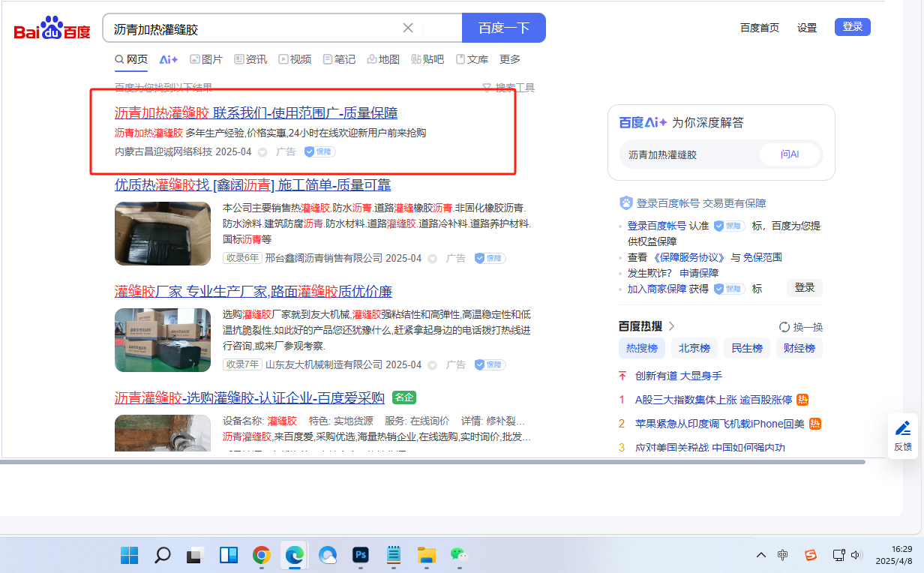Screen dimensions: 924x573
Task: Switch to the 图片 search tab
Action: [206, 59]
